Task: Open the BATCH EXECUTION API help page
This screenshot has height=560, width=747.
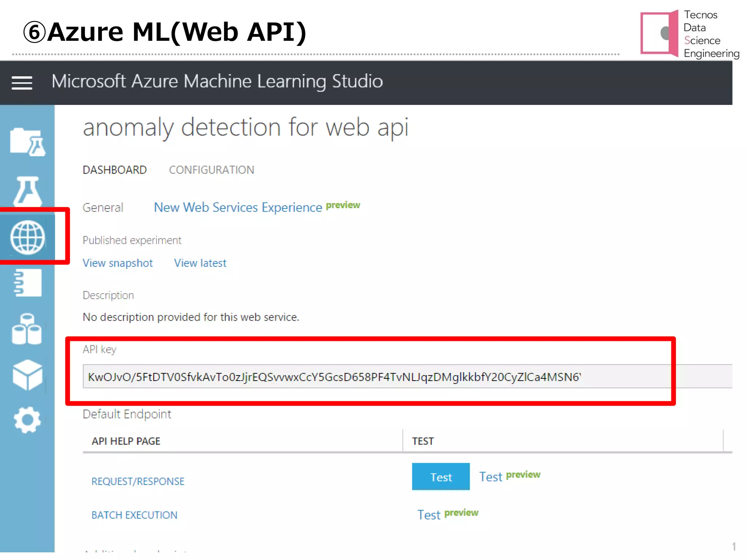Action: (x=134, y=515)
